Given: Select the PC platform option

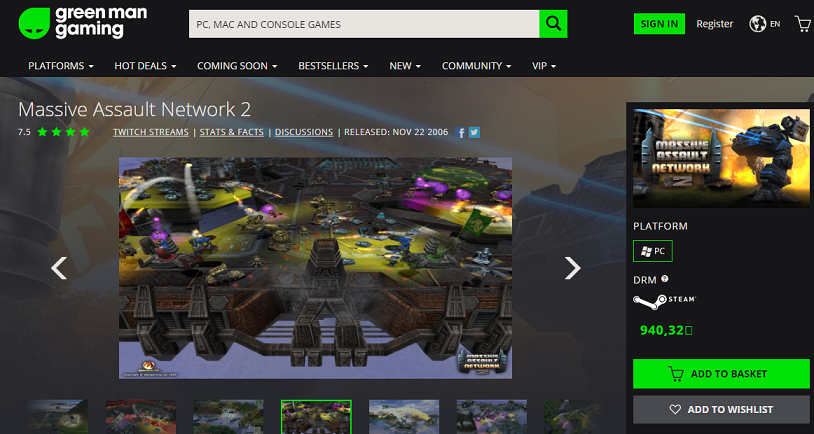Looking at the screenshot, I should pyautogui.click(x=653, y=251).
